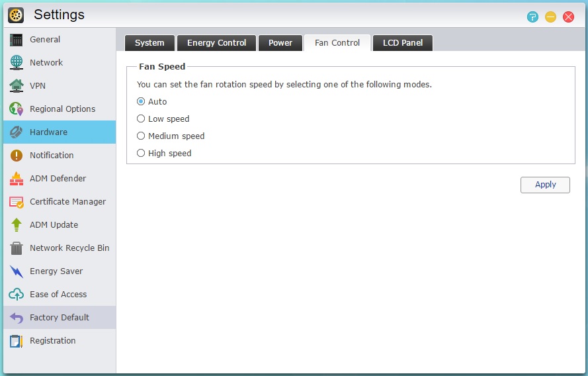The height and width of the screenshot is (376, 588).
Task: Open Regional Options label
Action: [63, 109]
